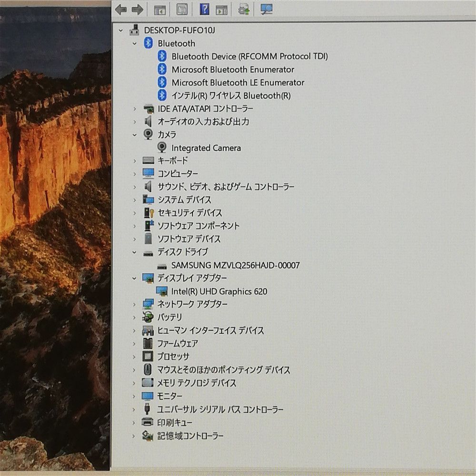Select Microsoft Bluetooth LE Enumerator
476x476 pixels.
coord(238,82)
